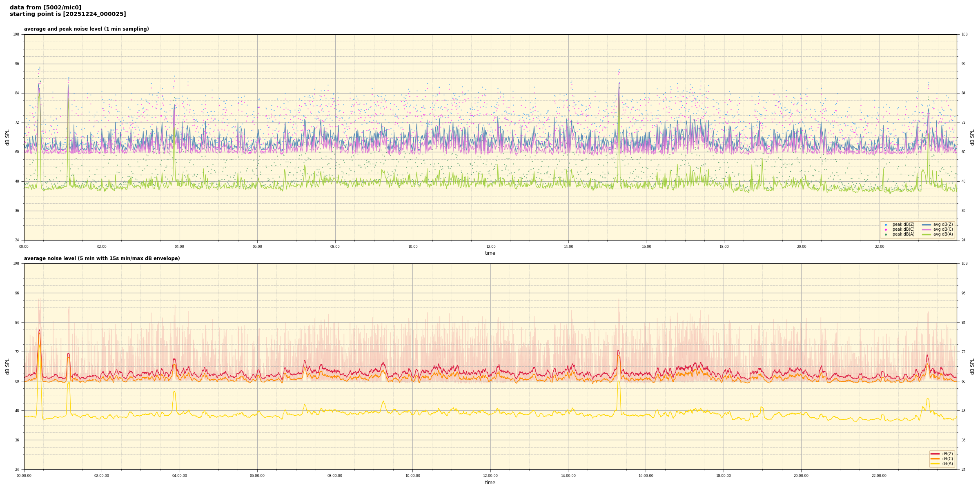Click the upper chart 'time' x-axis label
Viewport: 980px width, 490px height.
coord(490,253)
